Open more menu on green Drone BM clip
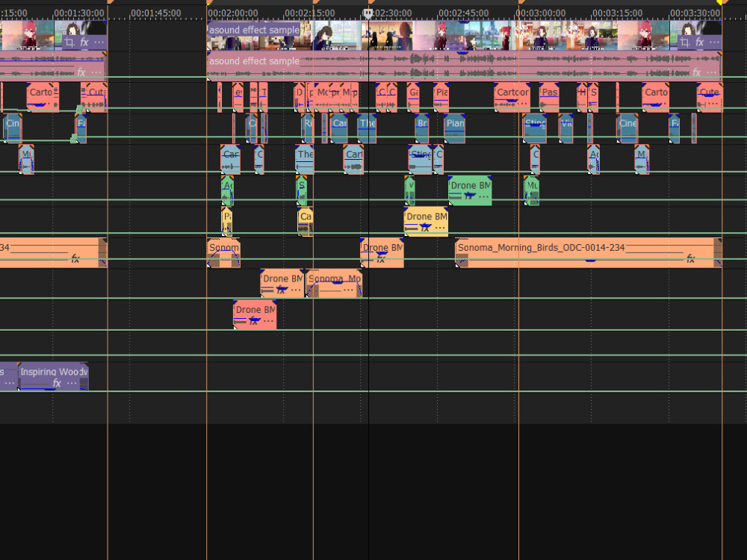Screen dimensions: 747x560 click(x=483, y=196)
